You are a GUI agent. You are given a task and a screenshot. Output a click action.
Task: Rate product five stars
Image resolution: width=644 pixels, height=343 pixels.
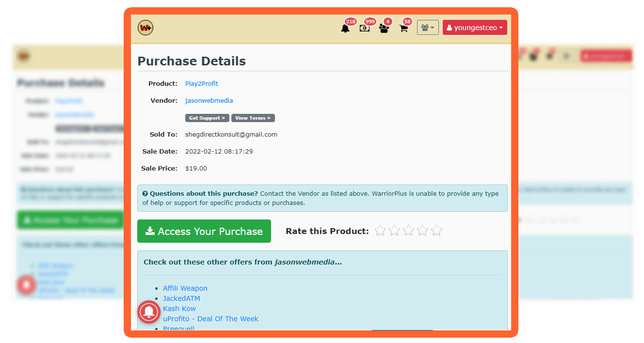click(x=436, y=231)
